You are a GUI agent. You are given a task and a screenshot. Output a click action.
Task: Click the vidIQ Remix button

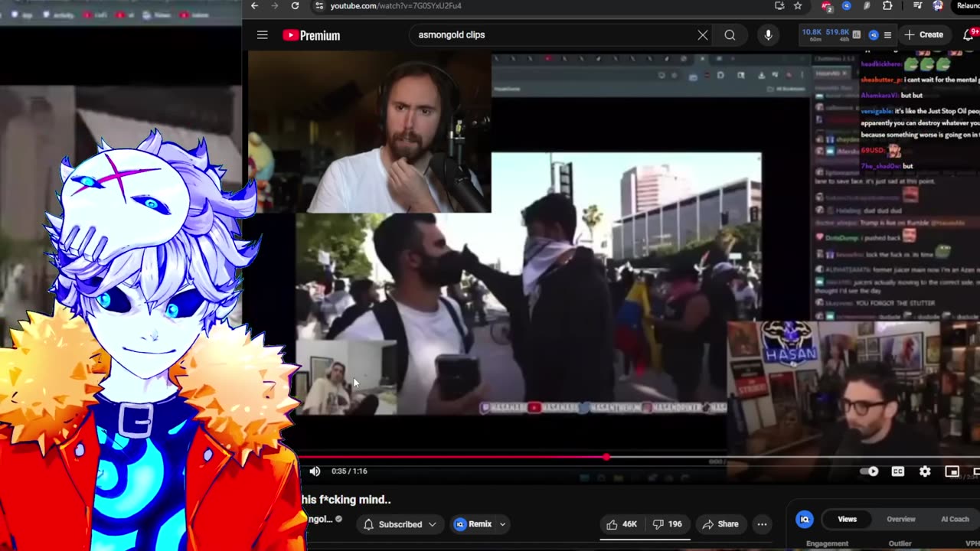[473, 524]
